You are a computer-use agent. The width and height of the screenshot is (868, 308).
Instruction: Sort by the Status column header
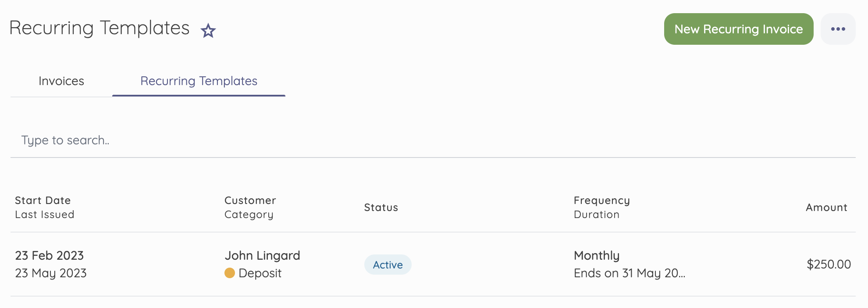coord(381,208)
